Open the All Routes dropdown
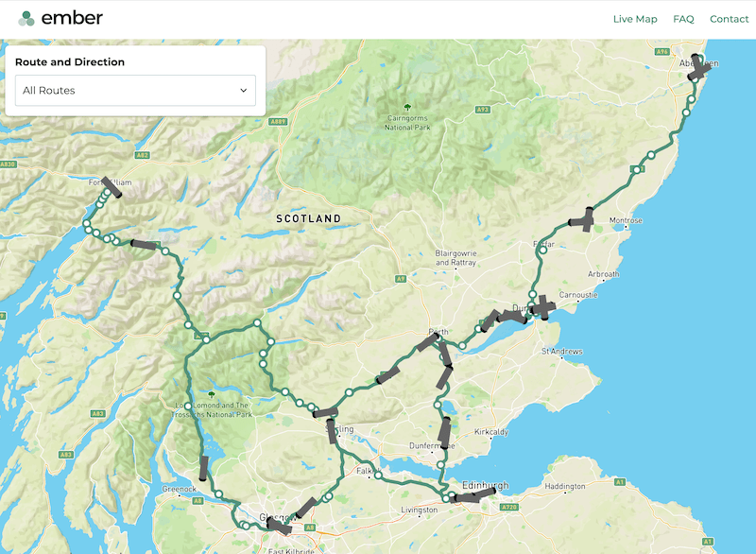The width and height of the screenshot is (756, 554). click(135, 91)
